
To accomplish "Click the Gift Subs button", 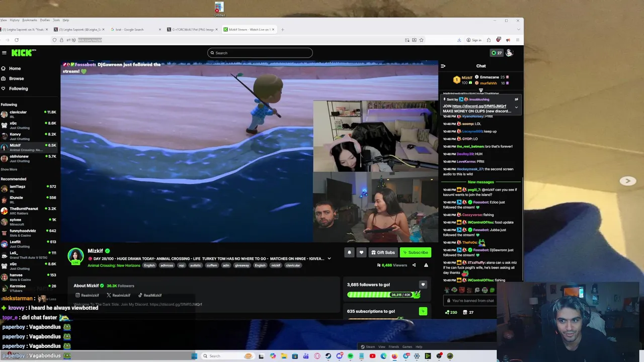I will pos(383,252).
